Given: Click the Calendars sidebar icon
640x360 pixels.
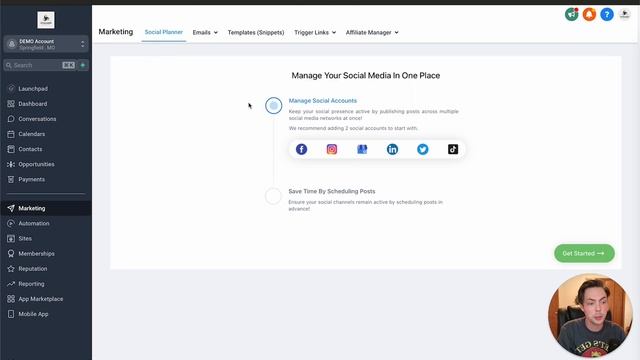Looking at the screenshot, I should pyautogui.click(x=11, y=134).
